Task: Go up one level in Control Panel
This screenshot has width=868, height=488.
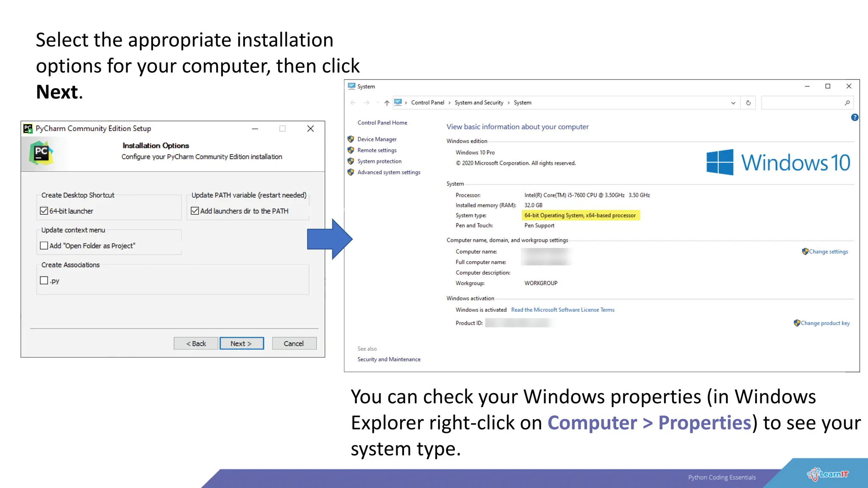Action: [387, 103]
